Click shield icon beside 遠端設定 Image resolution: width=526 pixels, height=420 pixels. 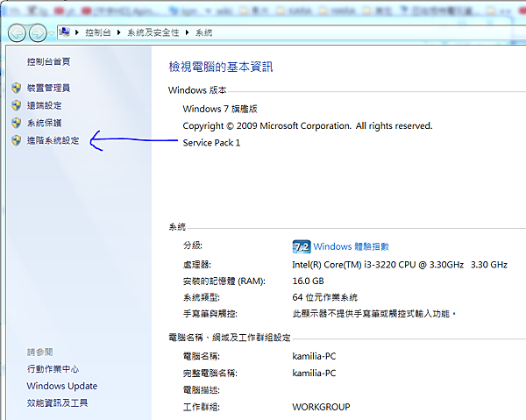coord(16,105)
